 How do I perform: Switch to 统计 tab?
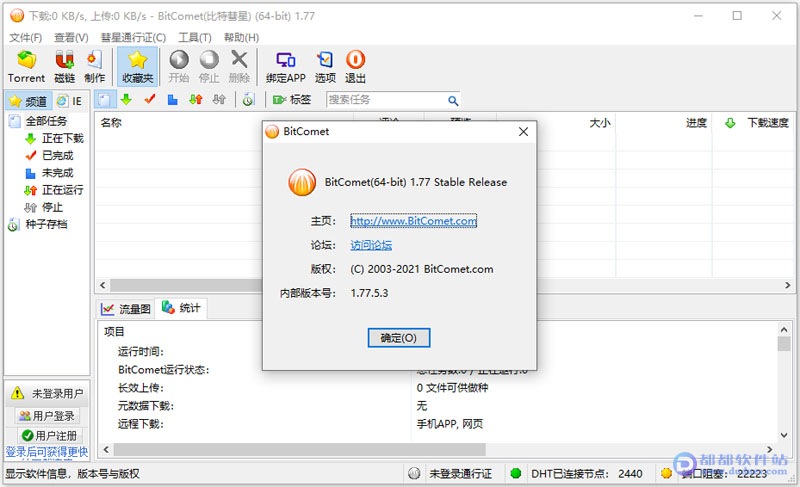[x=181, y=308]
